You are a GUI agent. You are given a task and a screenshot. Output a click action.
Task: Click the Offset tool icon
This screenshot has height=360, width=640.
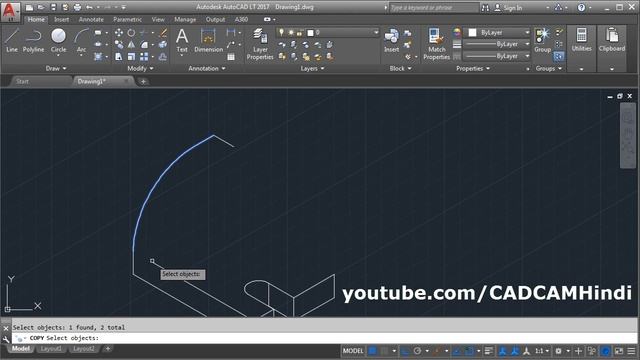(163, 56)
